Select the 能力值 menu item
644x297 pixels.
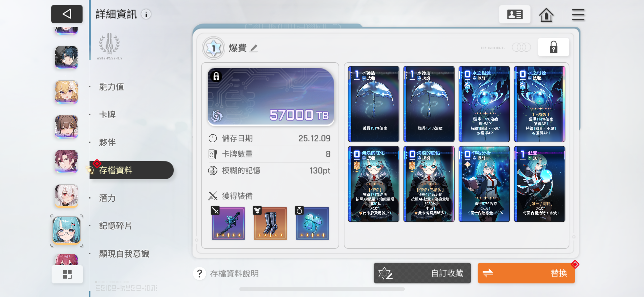point(111,87)
